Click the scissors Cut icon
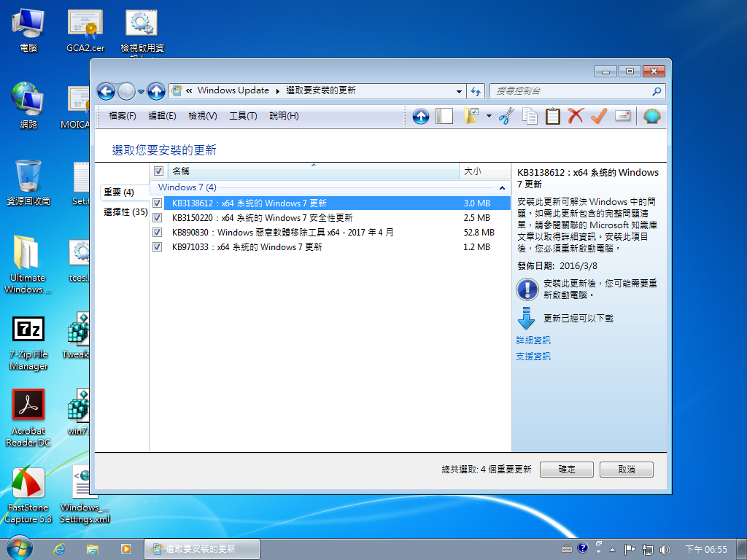 pos(506,116)
